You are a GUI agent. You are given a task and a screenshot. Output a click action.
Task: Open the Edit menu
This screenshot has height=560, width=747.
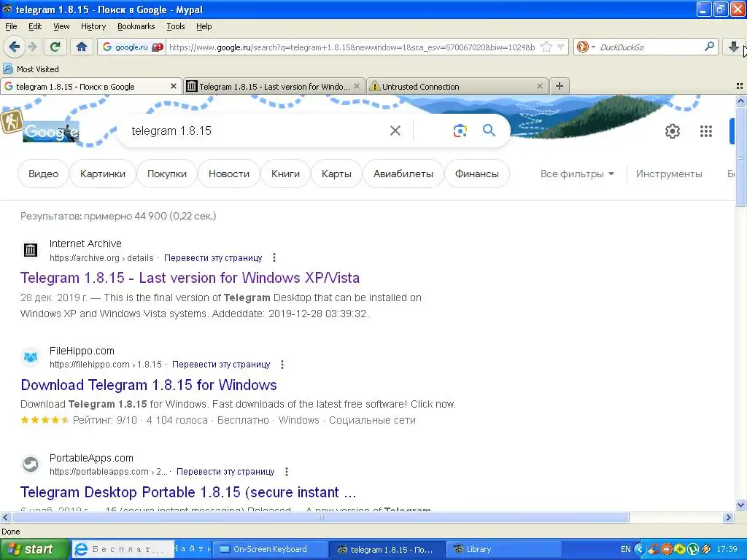tap(35, 26)
